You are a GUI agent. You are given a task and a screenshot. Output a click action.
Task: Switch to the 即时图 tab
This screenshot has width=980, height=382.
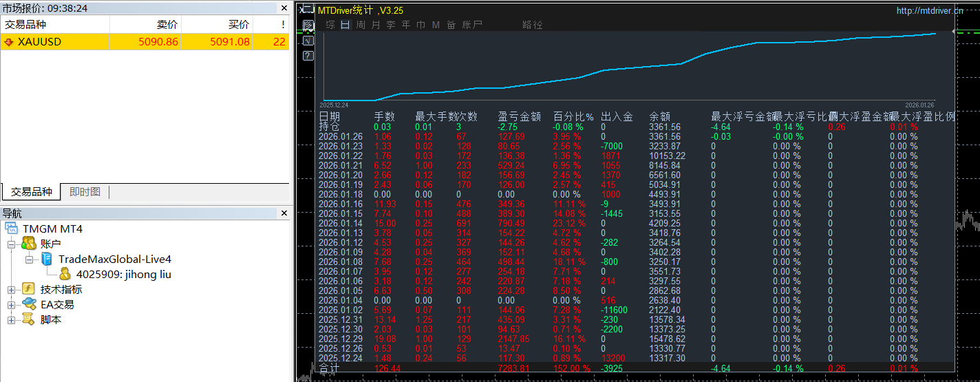point(85,192)
